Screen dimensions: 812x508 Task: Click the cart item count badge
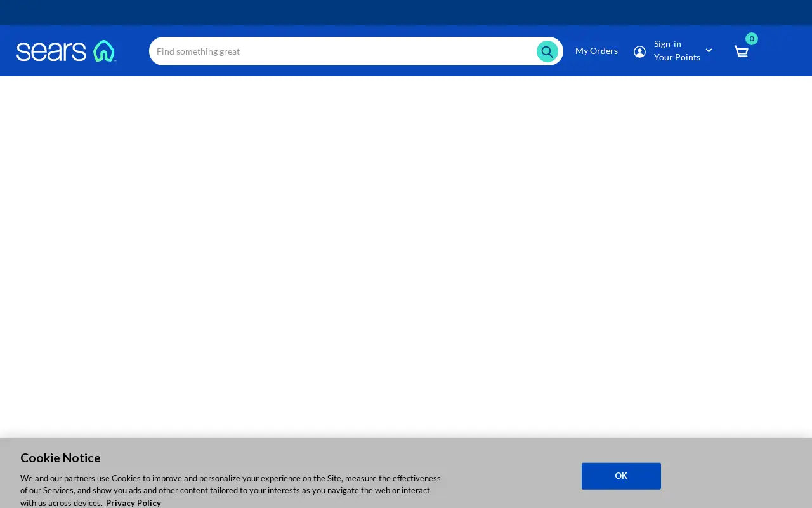click(751, 39)
